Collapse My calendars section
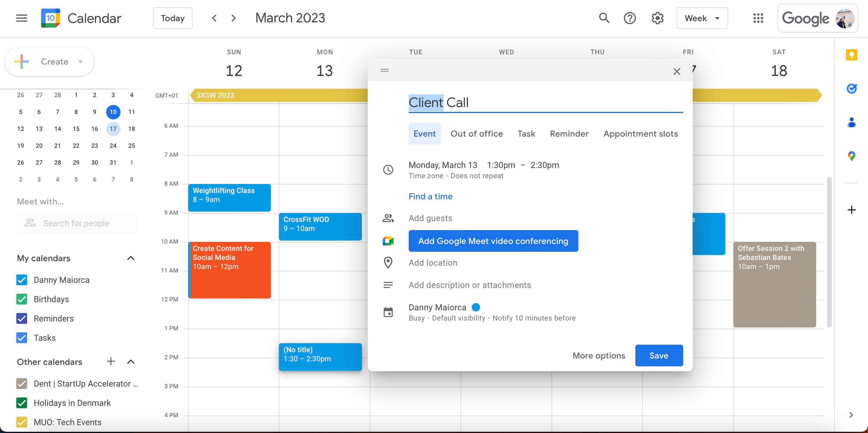The image size is (868, 433). [x=131, y=258]
